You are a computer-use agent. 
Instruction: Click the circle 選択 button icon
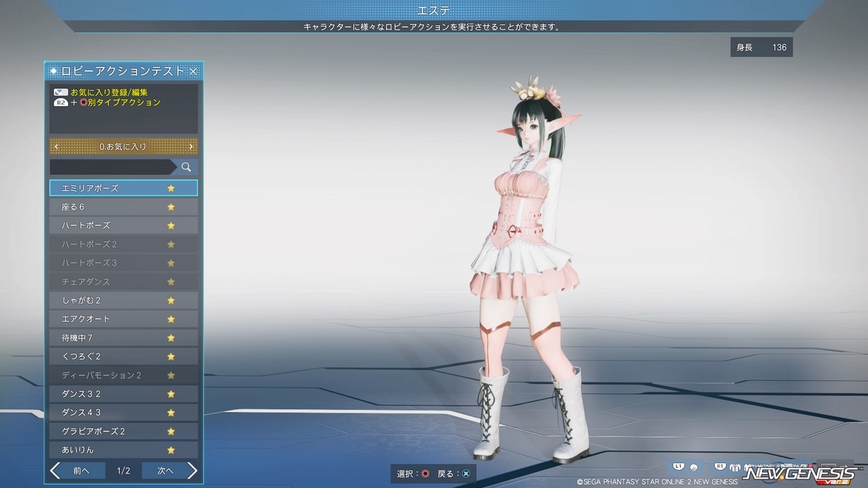click(x=425, y=474)
